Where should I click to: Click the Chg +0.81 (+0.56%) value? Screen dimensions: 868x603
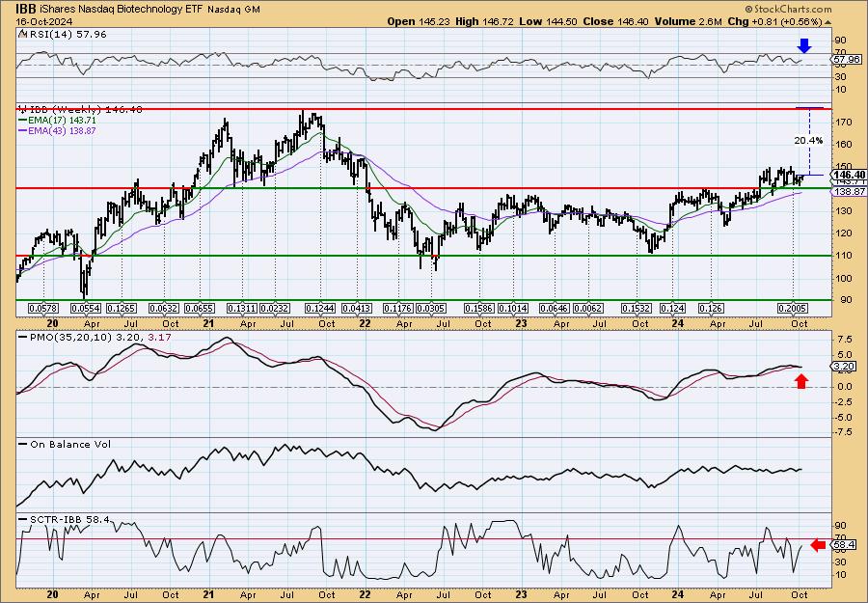pos(774,21)
